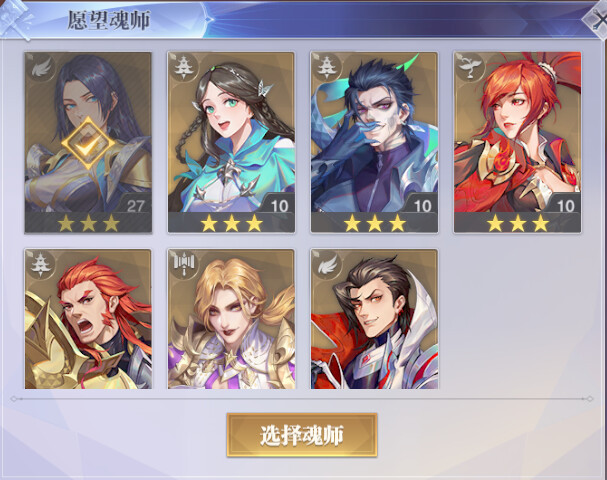Click the tower wall icon on blonde woman card
Image resolution: width=607 pixels, height=480 pixels.
[183, 264]
